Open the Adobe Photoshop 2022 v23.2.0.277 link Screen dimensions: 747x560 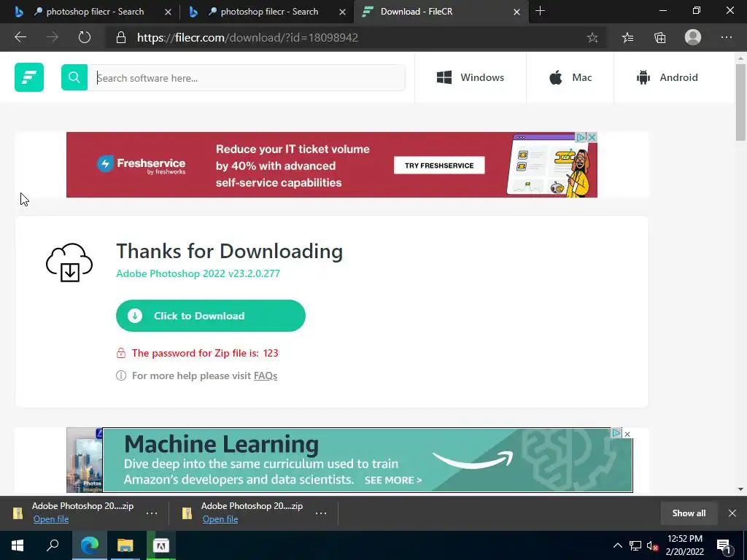[x=198, y=273]
